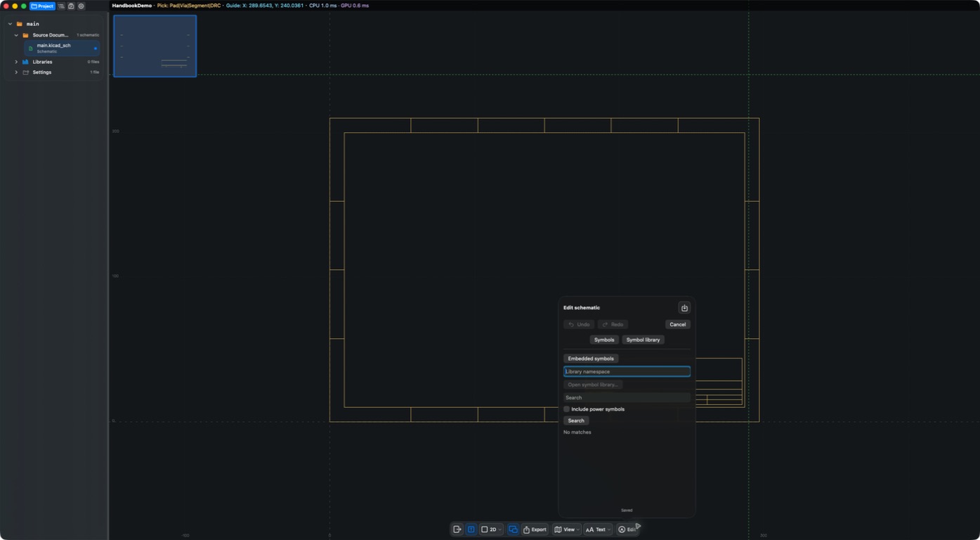Click the Settings folder icon
This screenshot has width=980, height=540.
pyautogui.click(x=26, y=72)
